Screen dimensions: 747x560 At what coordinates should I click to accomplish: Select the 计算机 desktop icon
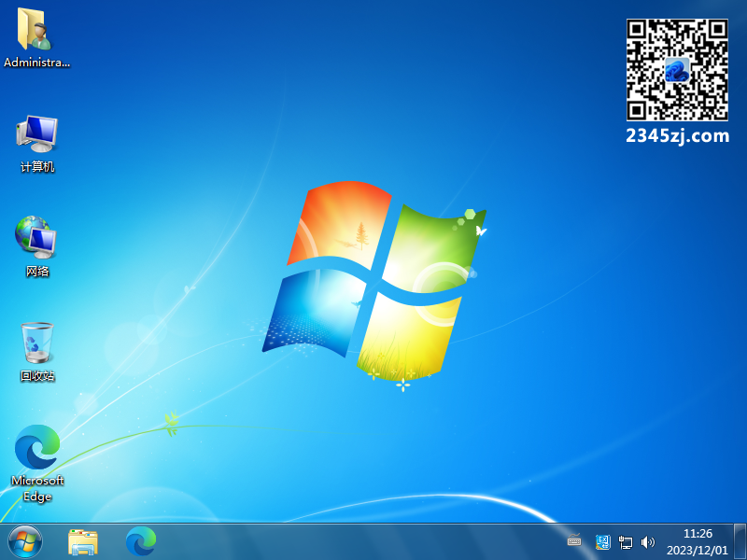36,144
